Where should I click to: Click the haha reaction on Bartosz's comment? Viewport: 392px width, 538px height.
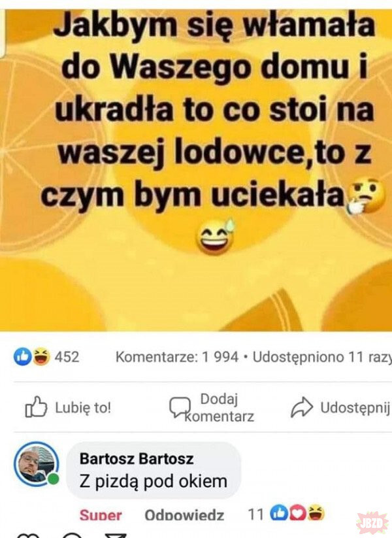316,513
